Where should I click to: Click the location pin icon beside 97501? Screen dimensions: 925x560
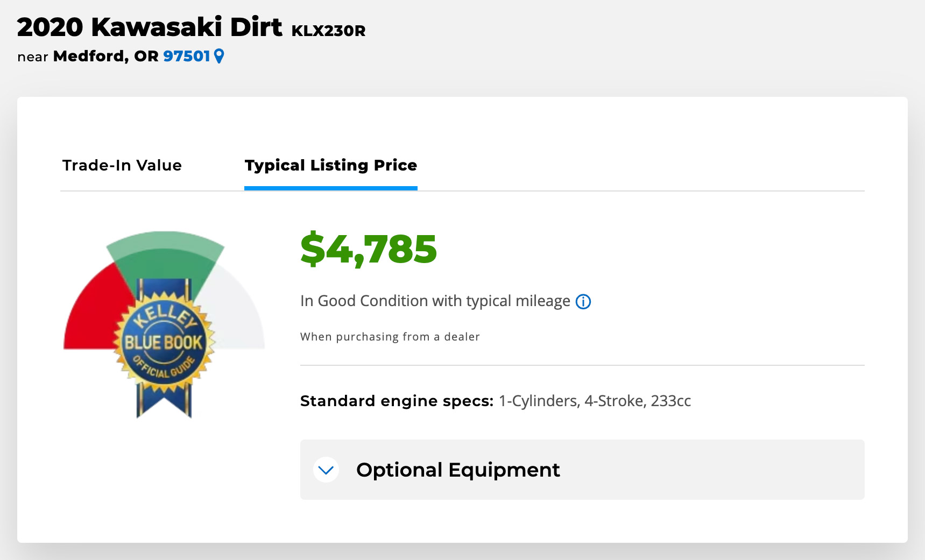point(219,56)
